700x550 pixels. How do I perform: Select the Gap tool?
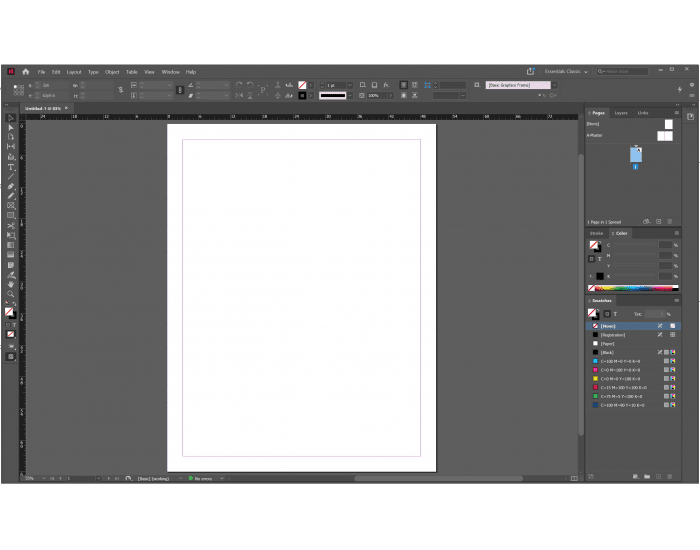click(11, 146)
